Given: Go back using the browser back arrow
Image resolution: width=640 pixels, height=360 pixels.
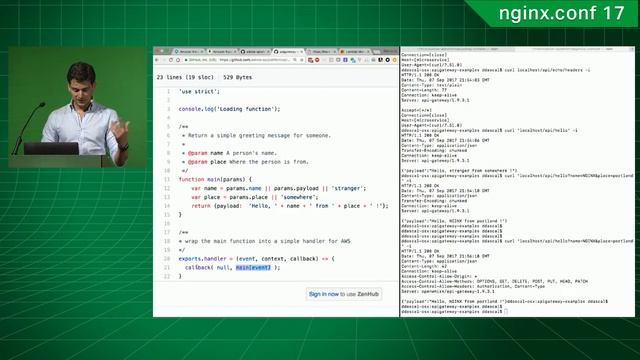Looking at the screenshot, I should click(156, 60).
